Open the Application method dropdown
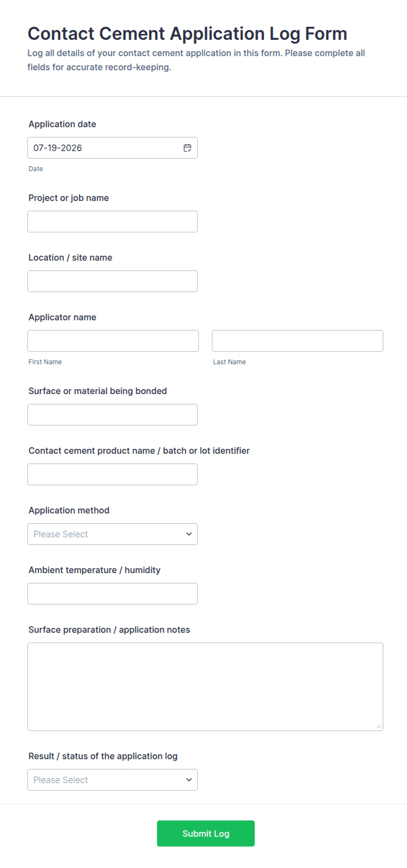407x868 pixels. coord(112,534)
